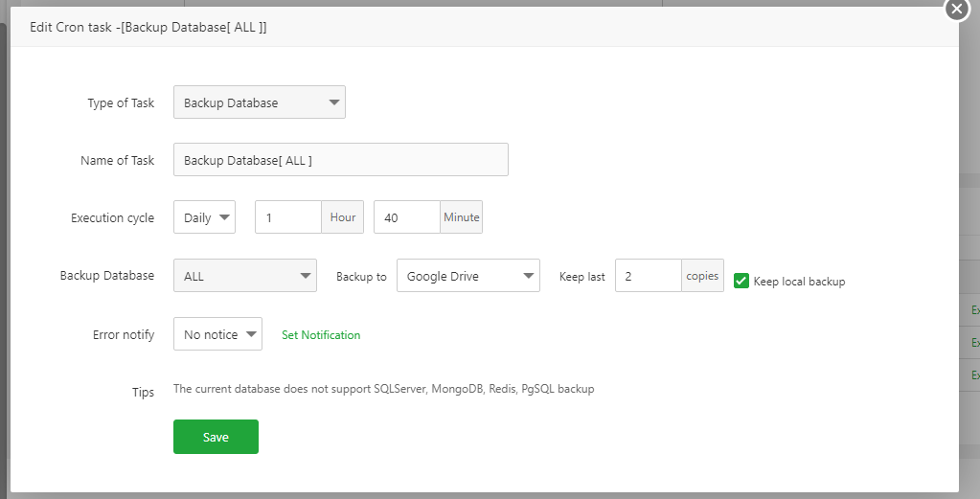
Task: Click the Hour unit label
Action: [343, 217]
